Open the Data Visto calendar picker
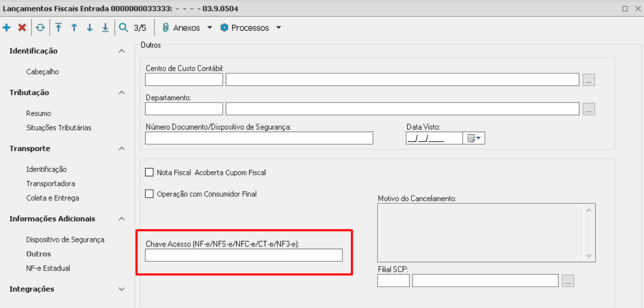The height and width of the screenshot is (308, 644). [x=474, y=138]
